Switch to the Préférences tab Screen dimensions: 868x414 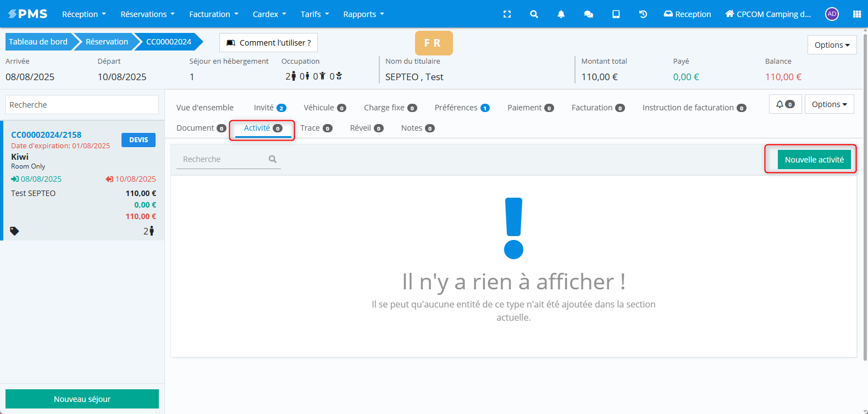(461, 108)
